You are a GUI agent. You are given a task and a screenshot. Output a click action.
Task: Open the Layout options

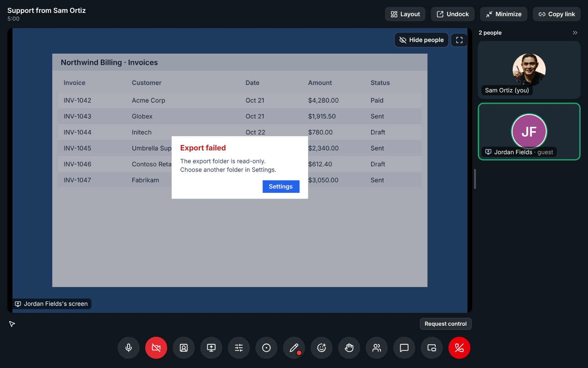pos(405,14)
